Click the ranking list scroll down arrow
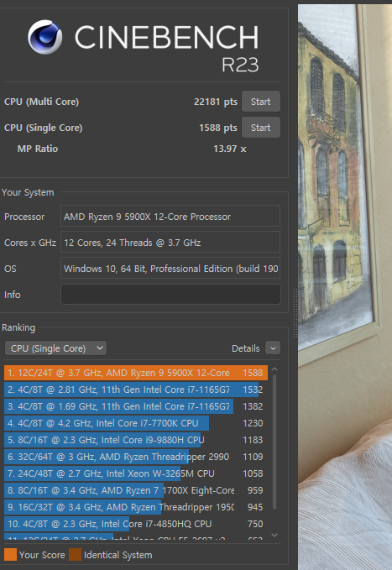392x570 pixels. 274,535
